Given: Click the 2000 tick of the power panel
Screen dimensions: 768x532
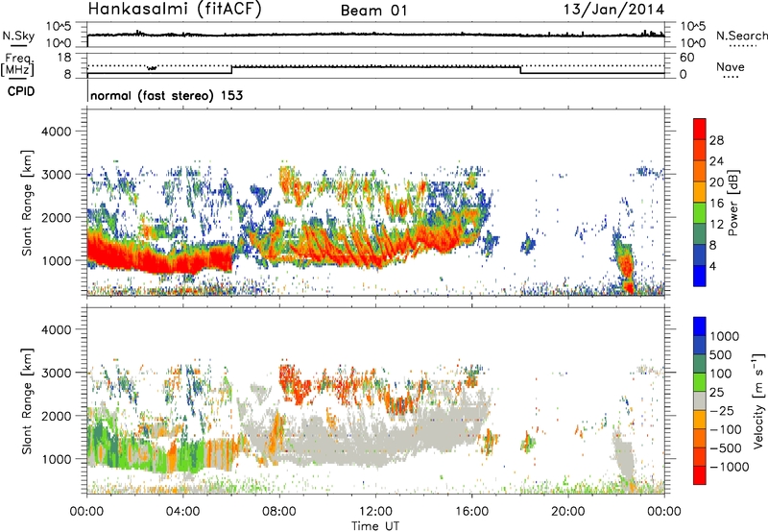Looking at the screenshot, I should point(57,217).
